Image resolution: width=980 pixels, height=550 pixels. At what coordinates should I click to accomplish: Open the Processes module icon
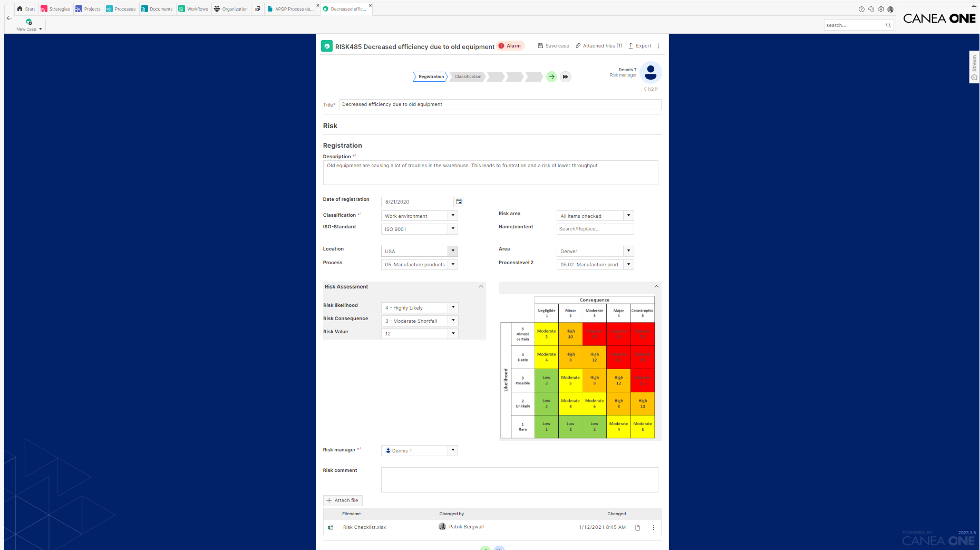point(108,9)
